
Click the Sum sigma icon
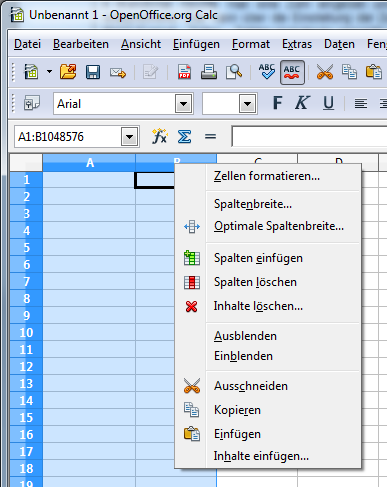pos(184,137)
